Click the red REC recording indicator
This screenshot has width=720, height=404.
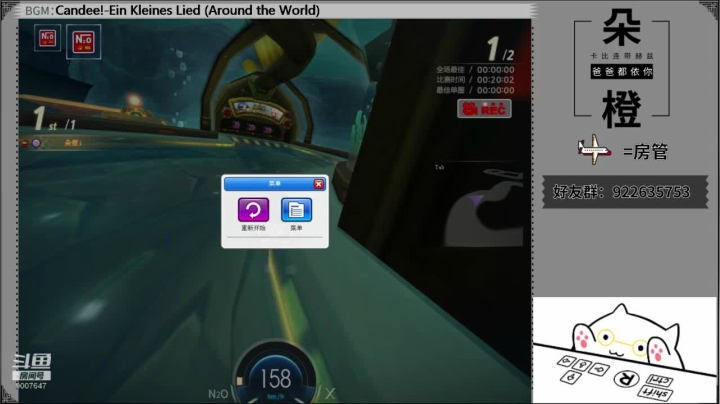(484, 109)
